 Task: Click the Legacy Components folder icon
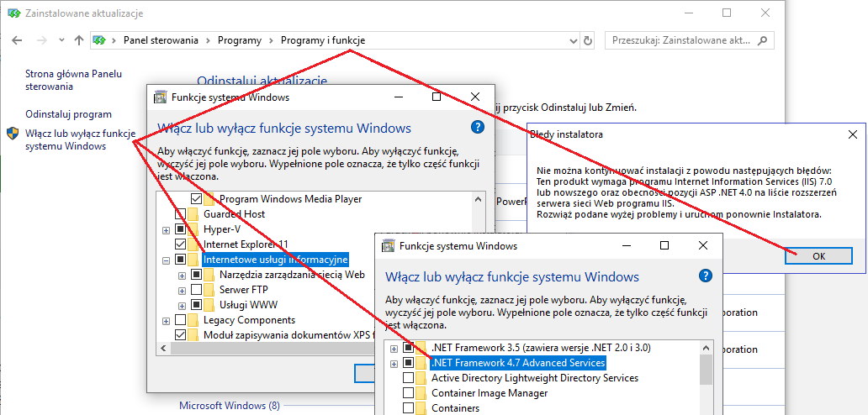(193, 320)
